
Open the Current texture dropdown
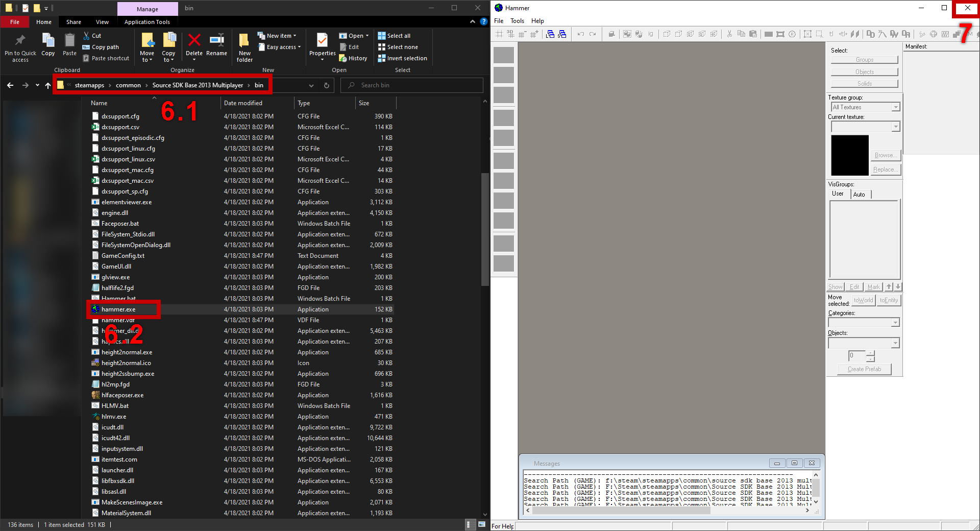(895, 127)
